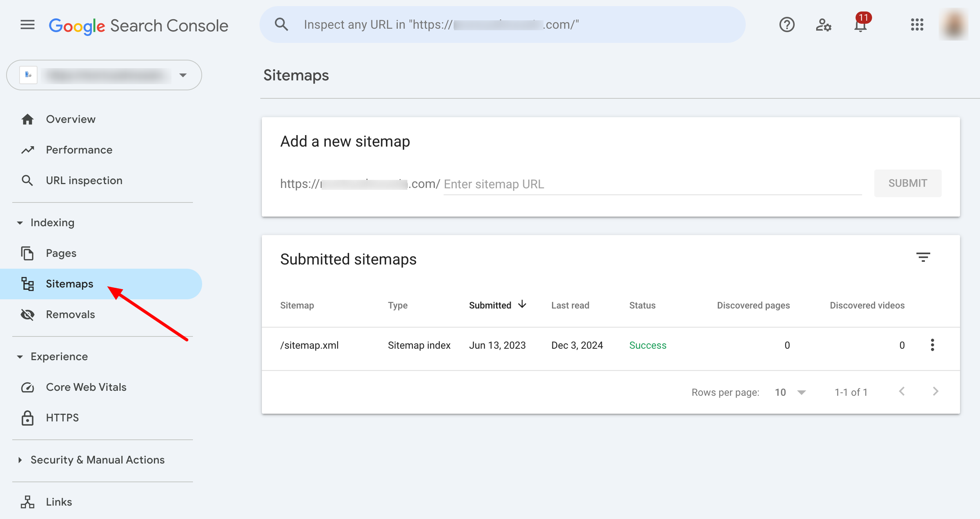Screen dimensions: 980x519
Task: Open the Removals tool
Action: (x=70, y=314)
